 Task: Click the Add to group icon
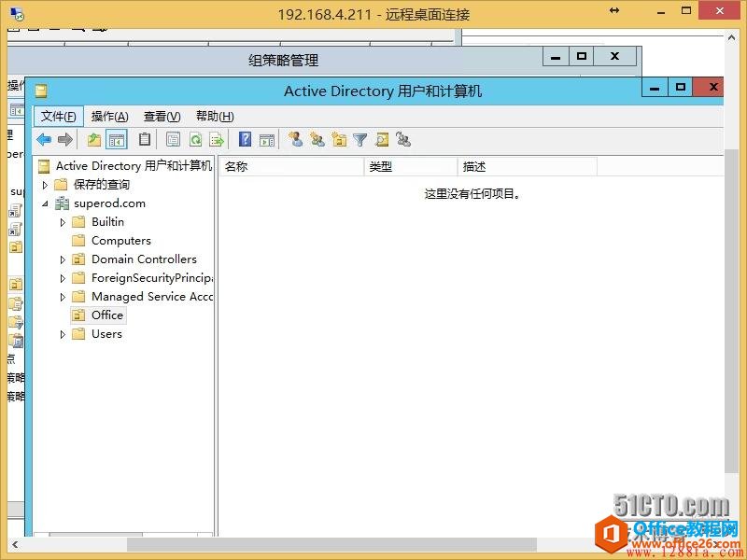403,139
